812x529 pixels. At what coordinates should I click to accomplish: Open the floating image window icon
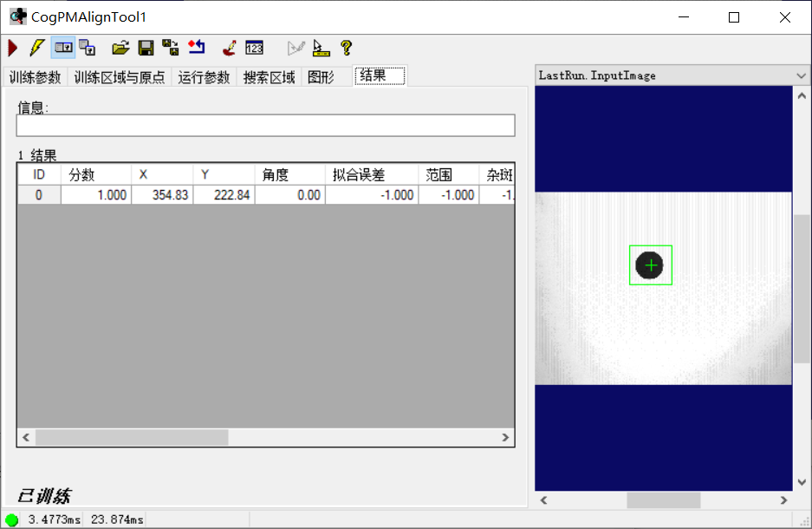pyautogui.click(x=87, y=48)
